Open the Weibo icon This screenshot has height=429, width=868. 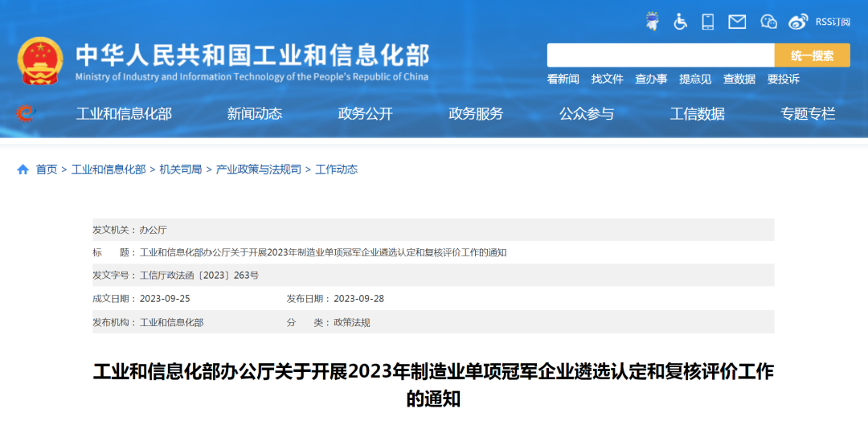click(x=798, y=22)
